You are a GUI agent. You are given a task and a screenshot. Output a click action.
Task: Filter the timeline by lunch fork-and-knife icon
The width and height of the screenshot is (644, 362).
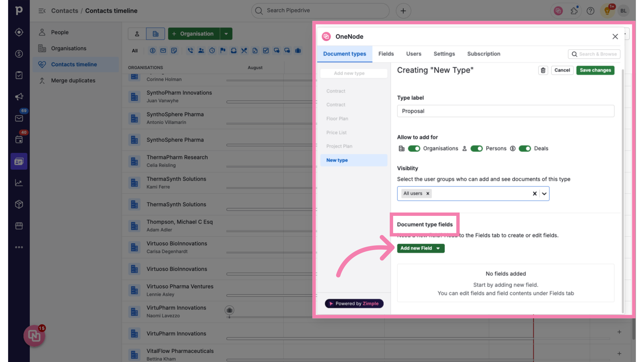pyautogui.click(x=244, y=51)
